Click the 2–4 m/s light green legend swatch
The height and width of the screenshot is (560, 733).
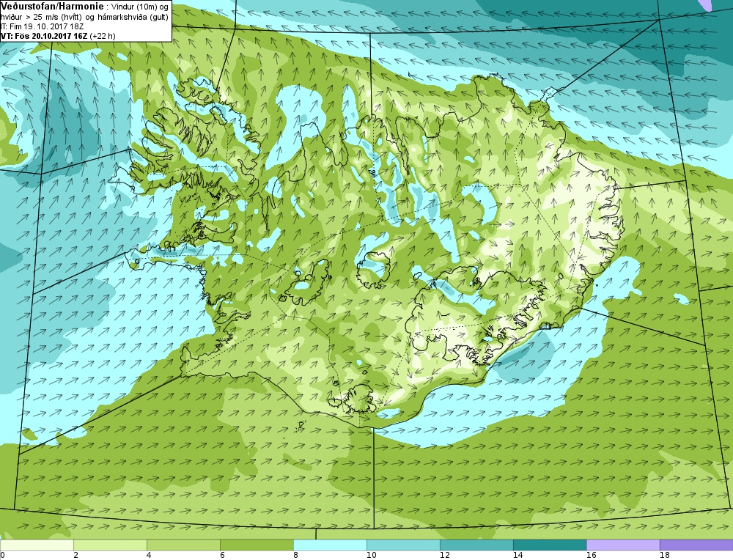[111, 545]
